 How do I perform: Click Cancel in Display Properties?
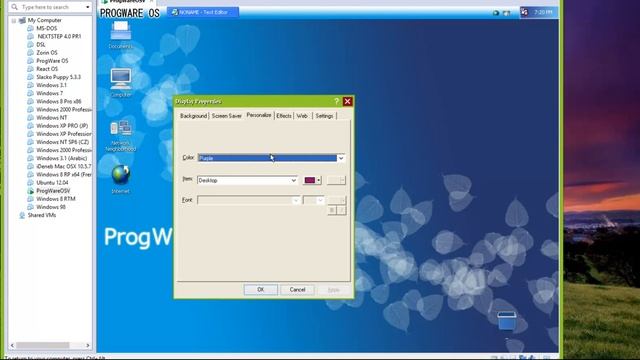(297, 289)
